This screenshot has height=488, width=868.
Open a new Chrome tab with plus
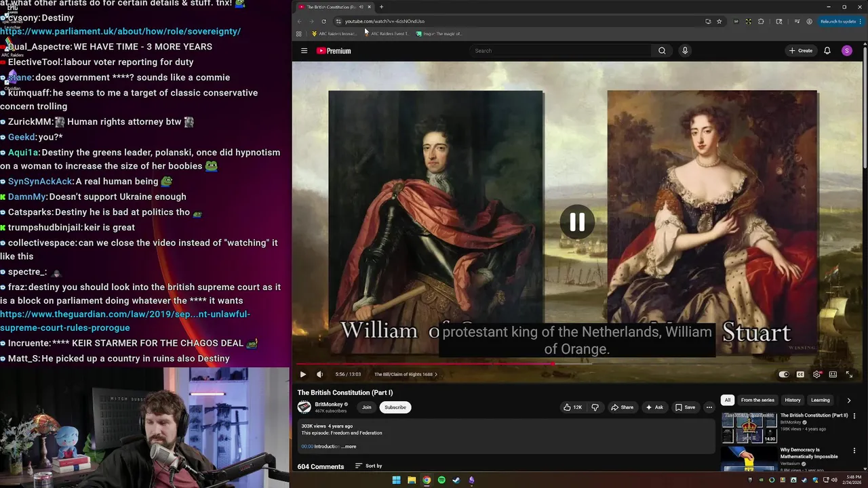click(381, 7)
